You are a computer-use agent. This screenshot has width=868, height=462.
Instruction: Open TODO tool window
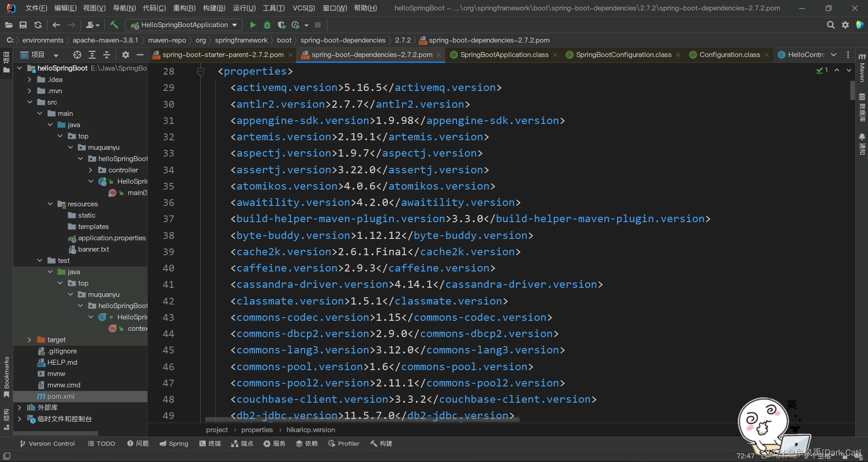tap(101, 443)
